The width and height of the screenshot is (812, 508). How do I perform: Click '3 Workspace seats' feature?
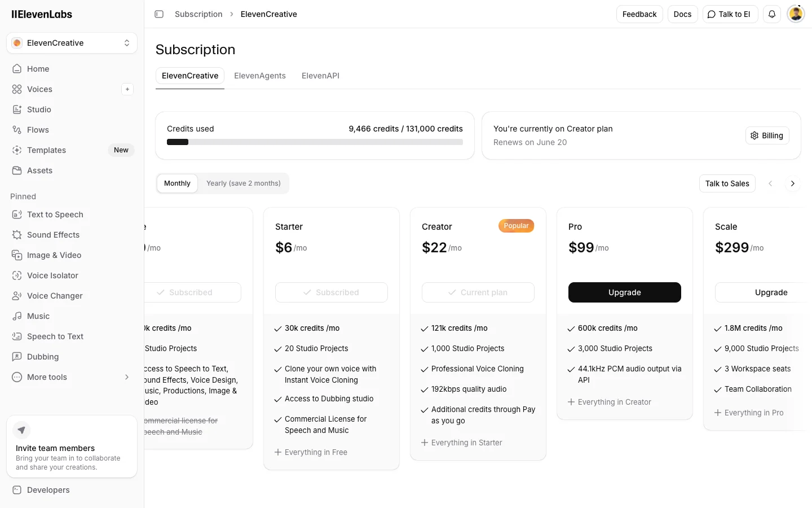[x=758, y=369]
